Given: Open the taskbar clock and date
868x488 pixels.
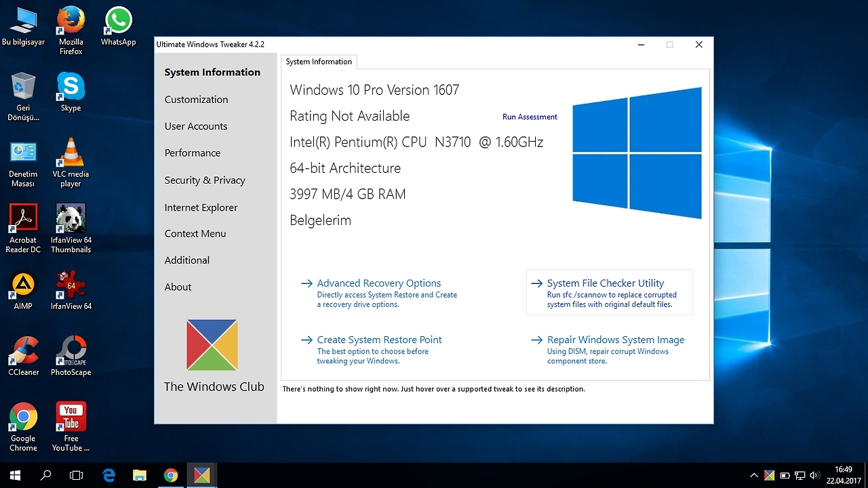Looking at the screenshot, I should [843, 475].
